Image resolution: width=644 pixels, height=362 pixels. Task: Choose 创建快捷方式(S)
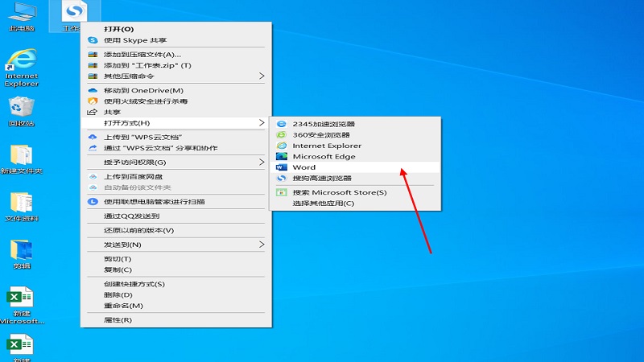[175, 284]
